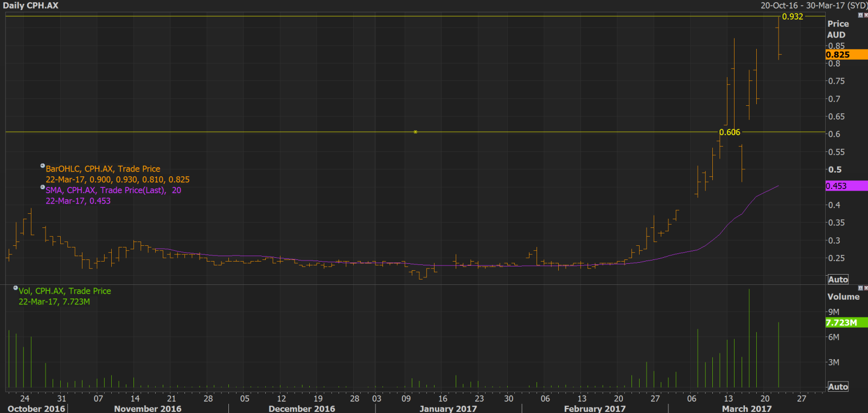Image resolution: width=868 pixels, height=413 pixels.
Task: Click the Price AUD axis title
Action: coord(838,29)
